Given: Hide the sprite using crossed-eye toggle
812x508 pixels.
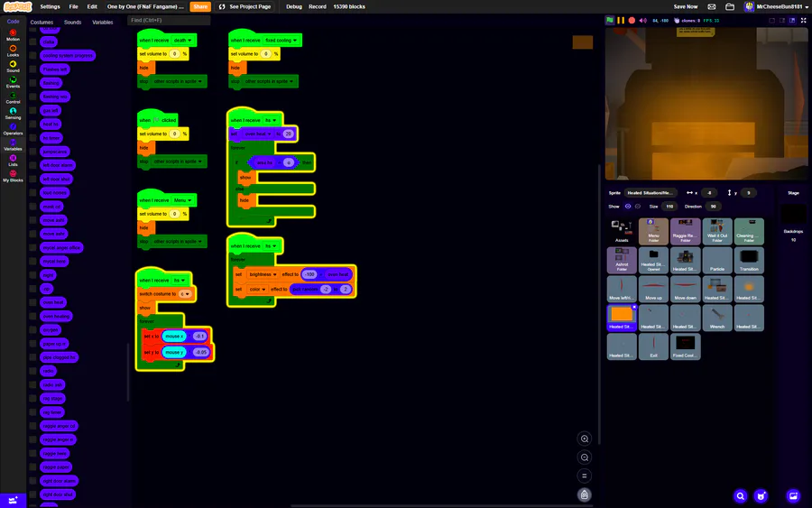Looking at the screenshot, I should 638,206.
